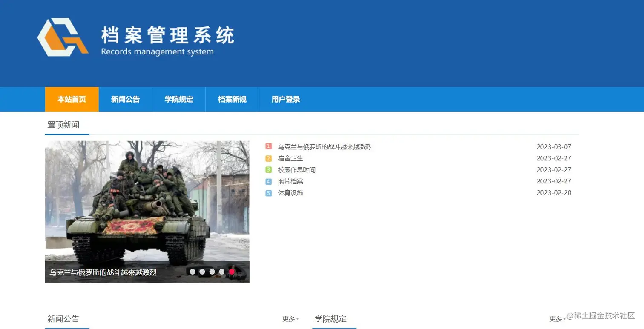This screenshot has height=329, width=644.
Task: Switch to the fourth carousel slide dot
Action: coord(222,272)
